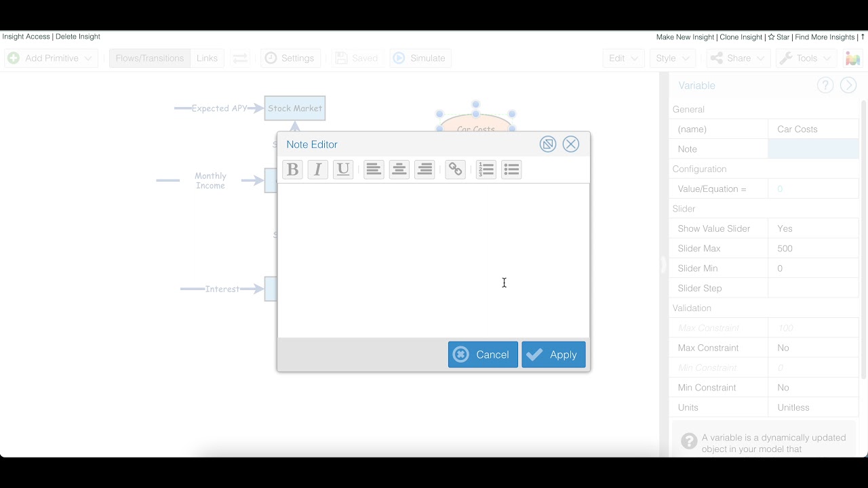The height and width of the screenshot is (488, 868).
Task: Click the Make New Insight link
Action: pos(685,37)
